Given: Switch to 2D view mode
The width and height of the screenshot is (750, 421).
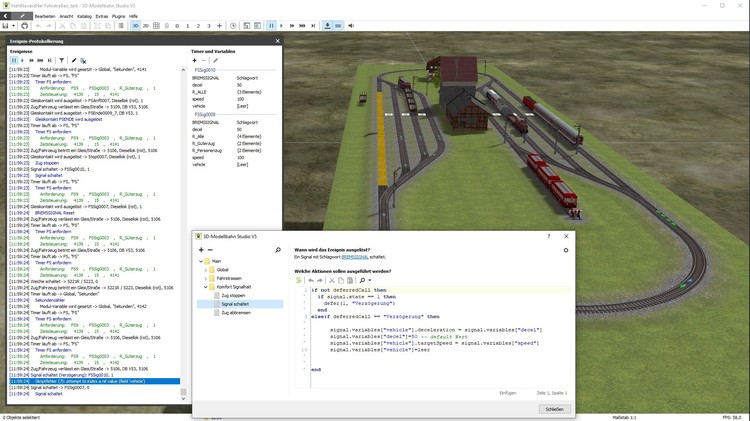Looking at the screenshot, I should (146, 25).
